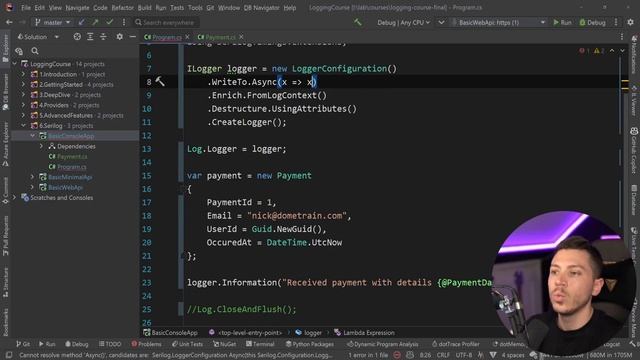Navigate back with the arrow icon
The image size is (640, 360).
pos(9,22)
